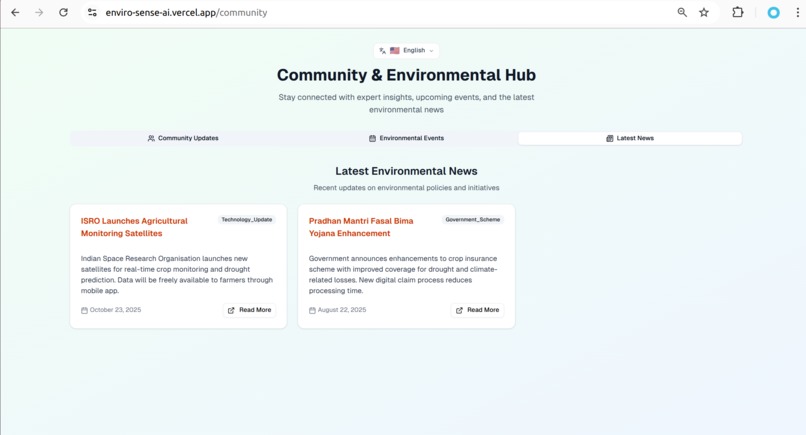Click the ISRO Launches Agricultural Monitoring Satellites title
Image resolution: width=806 pixels, height=435 pixels.
pos(134,227)
